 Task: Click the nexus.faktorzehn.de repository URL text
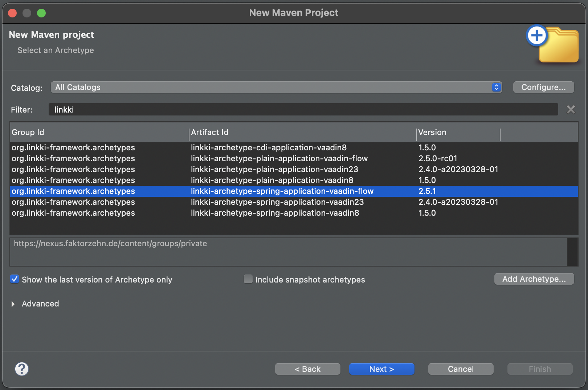[110, 243]
